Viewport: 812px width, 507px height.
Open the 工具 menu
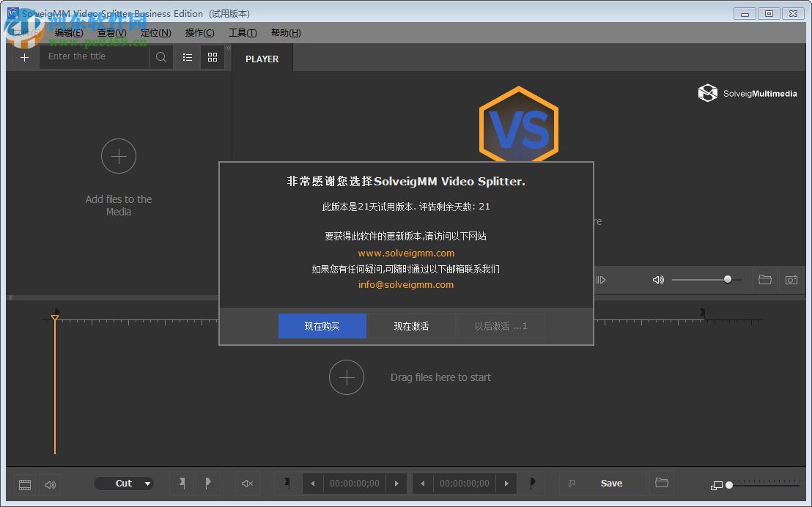click(242, 32)
